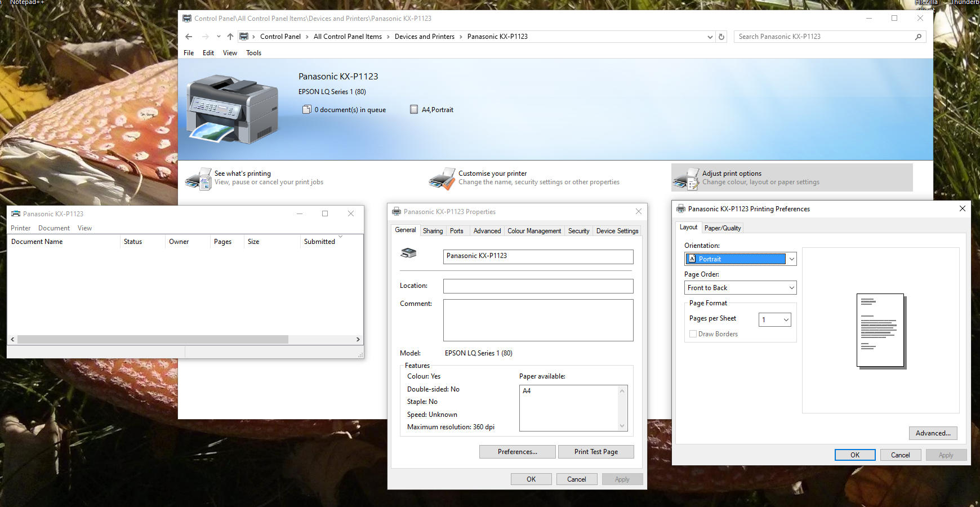980x507 pixels.
Task: Open recent locations dropdown arrow
Action: click(x=219, y=37)
